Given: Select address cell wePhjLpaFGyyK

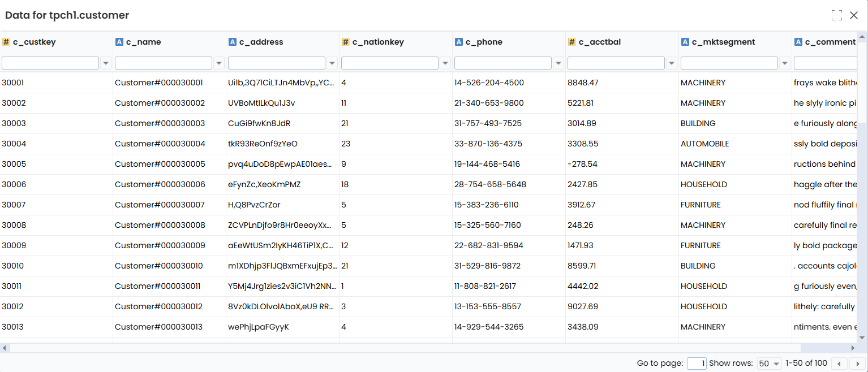Looking at the screenshot, I should coord(283,327).
